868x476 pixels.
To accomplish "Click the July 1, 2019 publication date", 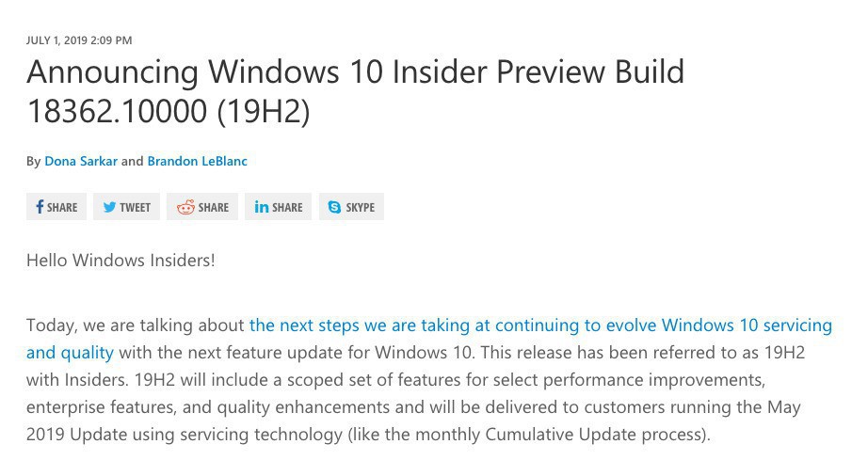I will tap(79, 40).
